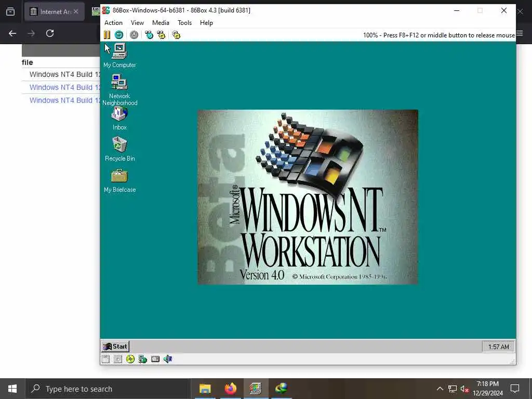Open the Windows 10 Start menu
The image size is (532, 399).
click(12, 389)
